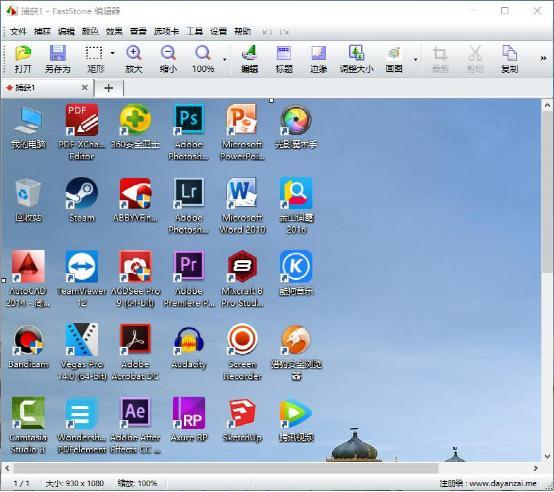Open the 捕获 menu

pos(42,31)
